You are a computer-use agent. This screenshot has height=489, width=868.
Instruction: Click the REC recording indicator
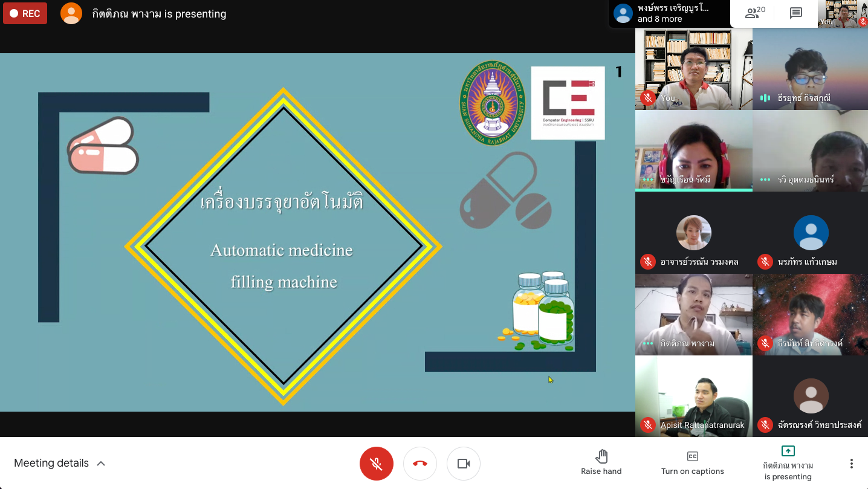[25, 13]
